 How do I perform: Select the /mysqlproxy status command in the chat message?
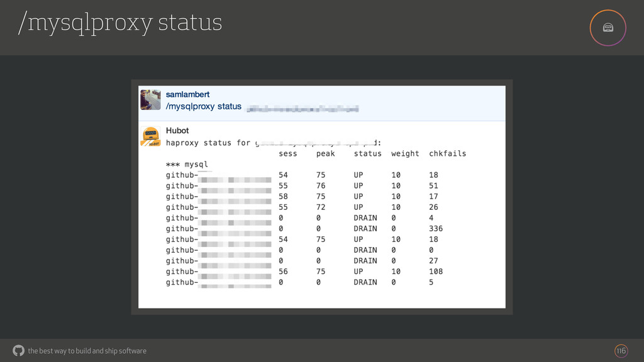[x=204, y=107]
